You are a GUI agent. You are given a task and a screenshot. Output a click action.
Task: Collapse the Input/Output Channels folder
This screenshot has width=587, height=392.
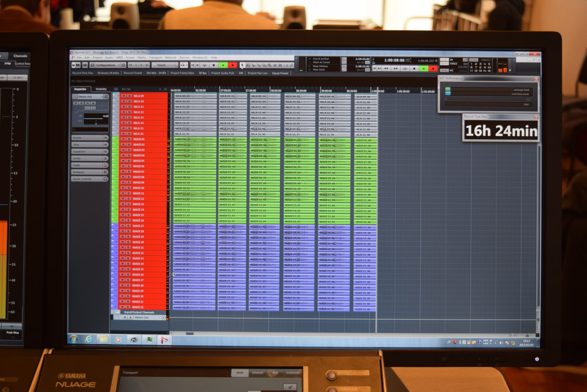118,312
